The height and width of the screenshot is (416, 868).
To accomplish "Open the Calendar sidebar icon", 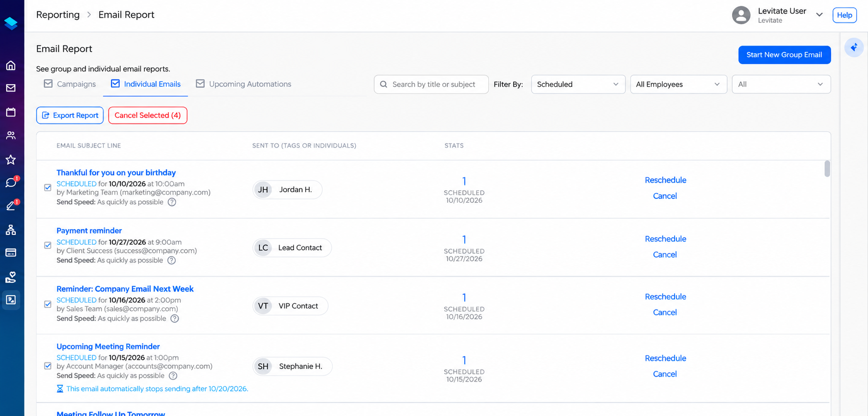I will [11, 112].
